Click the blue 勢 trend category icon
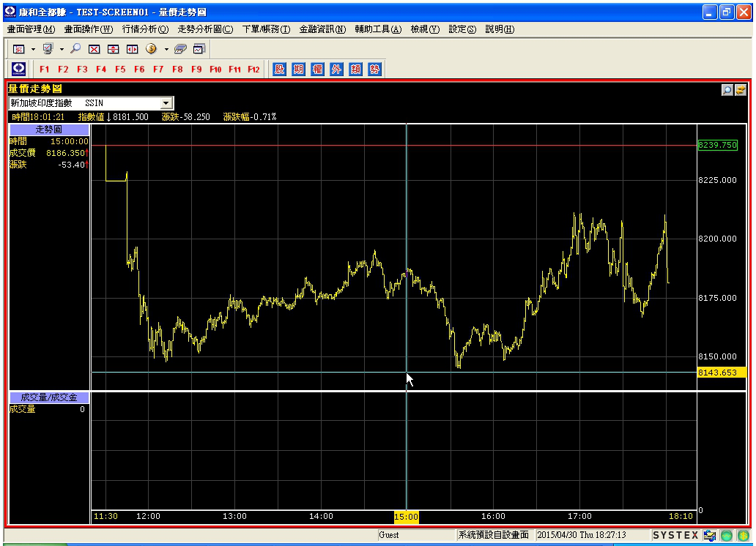The height and width of the screenshot is (546, 756). click(374, 70)
